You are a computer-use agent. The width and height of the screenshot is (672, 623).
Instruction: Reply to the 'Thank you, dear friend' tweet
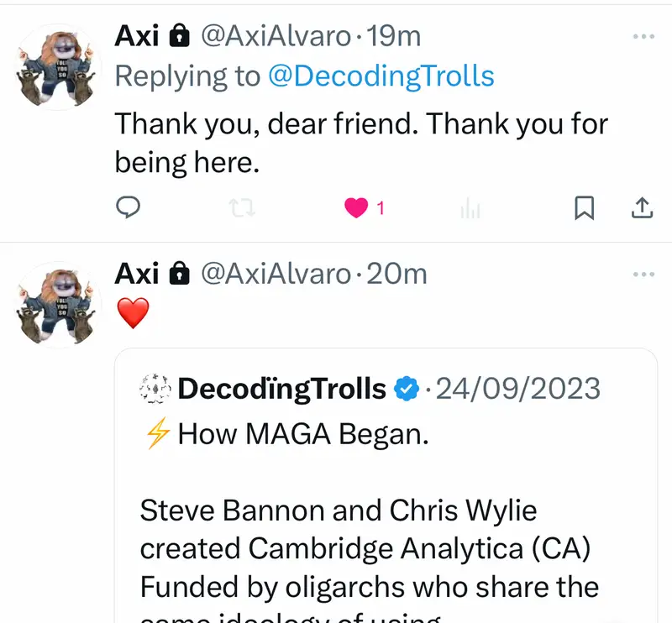(128, 207)
